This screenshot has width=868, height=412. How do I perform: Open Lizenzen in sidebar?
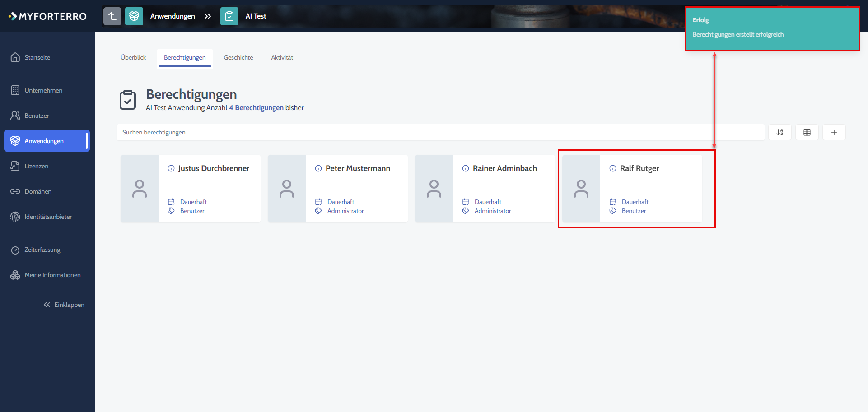tap(47, 166)
